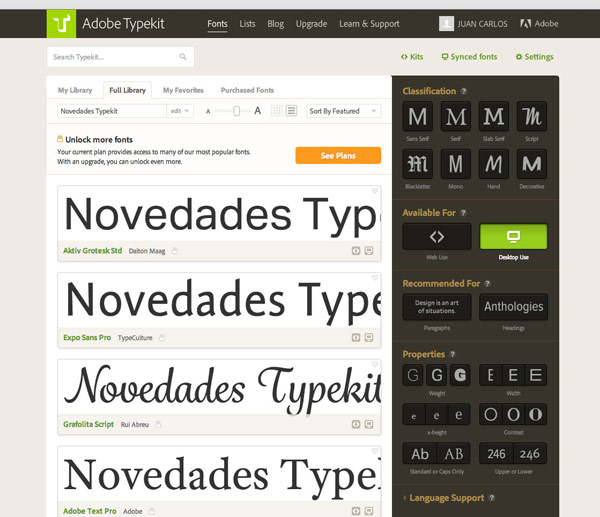This screenshot has height=517, width=600.
Task: Filter fonts by Slab Serif classification
Action: [x=493, y=116]
